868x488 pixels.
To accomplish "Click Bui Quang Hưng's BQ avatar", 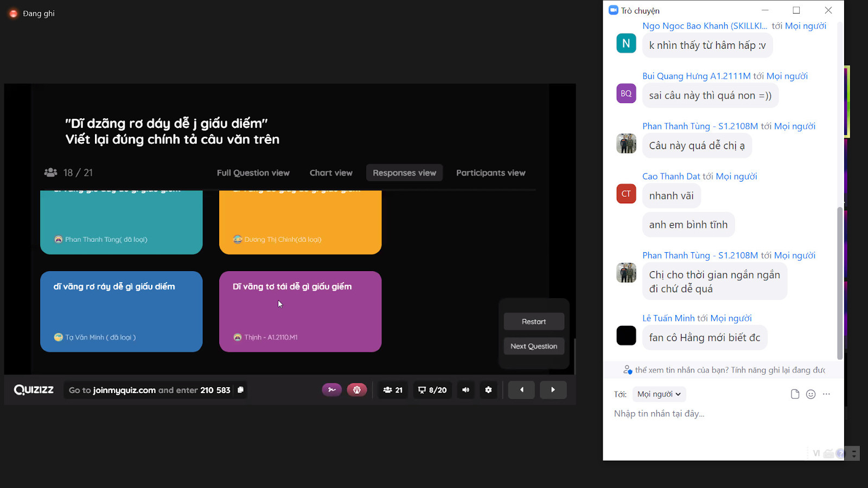I will (x=626, y=93).
